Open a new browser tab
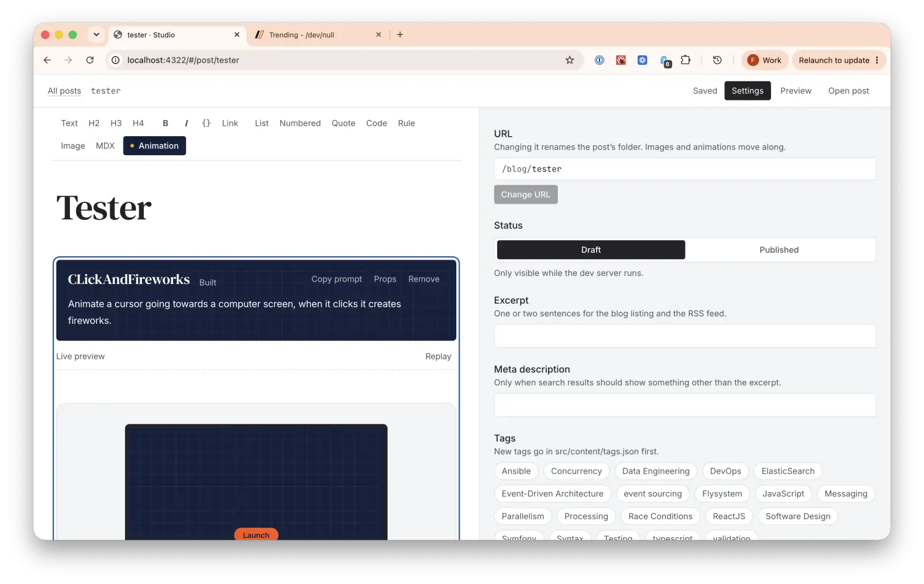Image resolution: width=924 pixels, height=584 pixels. (x=400, y=35)
